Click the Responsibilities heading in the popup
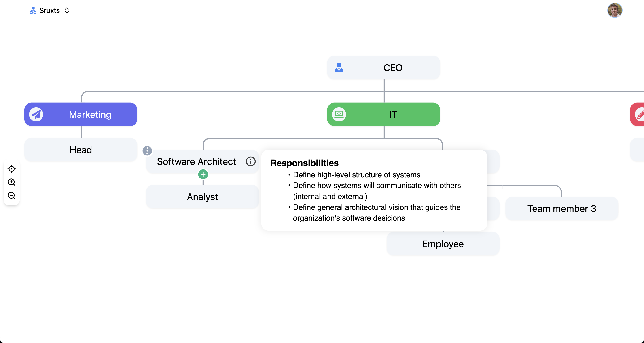Screen dimensions: 644x343 pyautogui.click(x=304, y=163)
